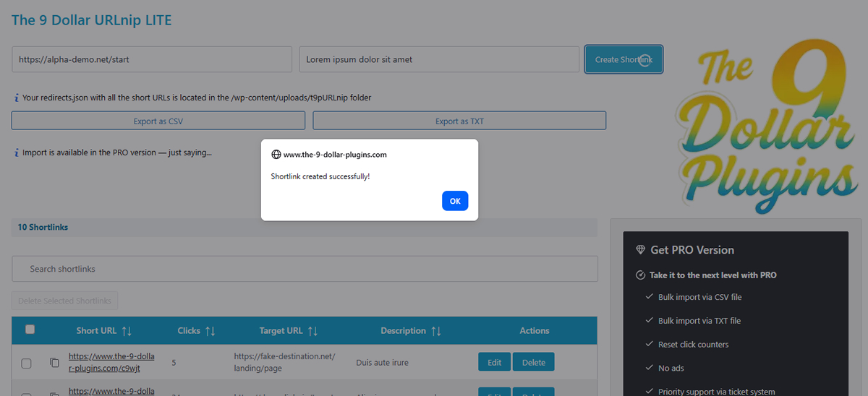Open the c9wjt short URL link
Viewport: 868px width, 396px height.
tap(111, 362)
